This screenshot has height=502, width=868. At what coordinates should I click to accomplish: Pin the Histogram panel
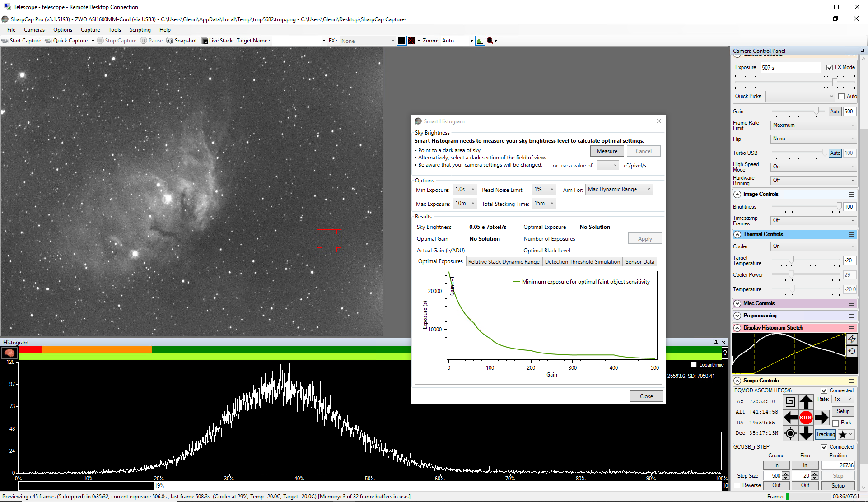[x=716, y=343]
